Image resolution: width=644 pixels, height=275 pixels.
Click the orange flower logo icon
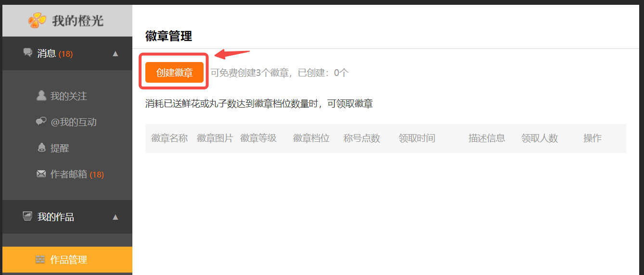click(x=37, y=20)
